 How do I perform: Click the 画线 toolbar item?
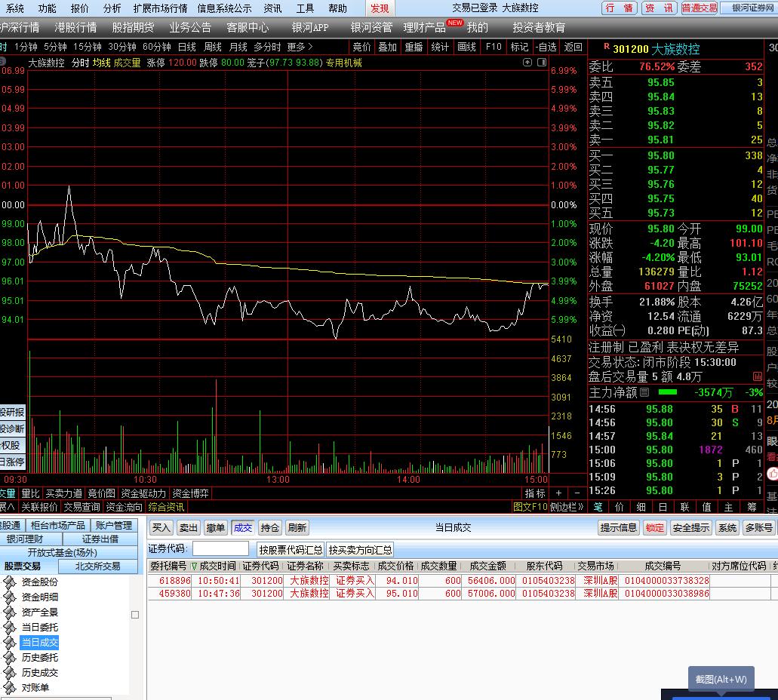(x=466, y=47)
